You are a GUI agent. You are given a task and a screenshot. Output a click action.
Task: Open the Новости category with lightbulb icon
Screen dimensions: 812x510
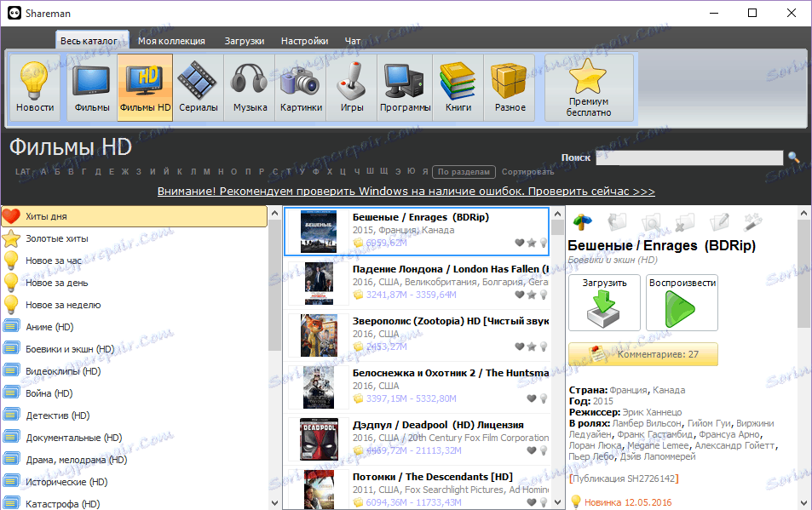[x=35, y=88]
